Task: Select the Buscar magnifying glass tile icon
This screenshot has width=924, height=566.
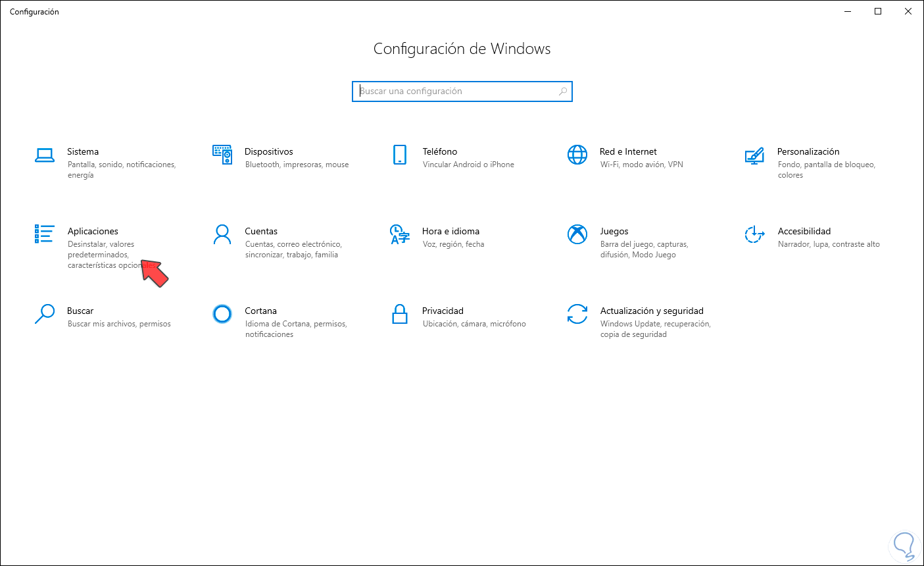Action: click(x=44, y=314)
